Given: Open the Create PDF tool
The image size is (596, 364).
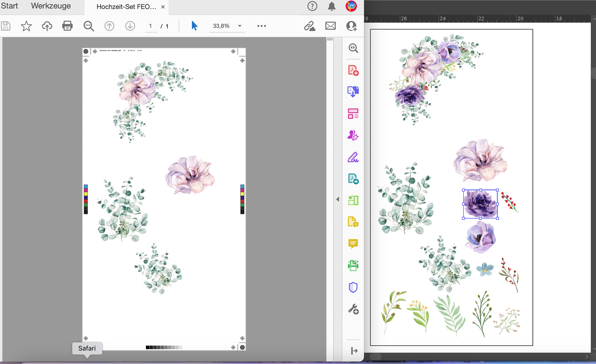Looking at the screenshot, I should tap(353, 70).
